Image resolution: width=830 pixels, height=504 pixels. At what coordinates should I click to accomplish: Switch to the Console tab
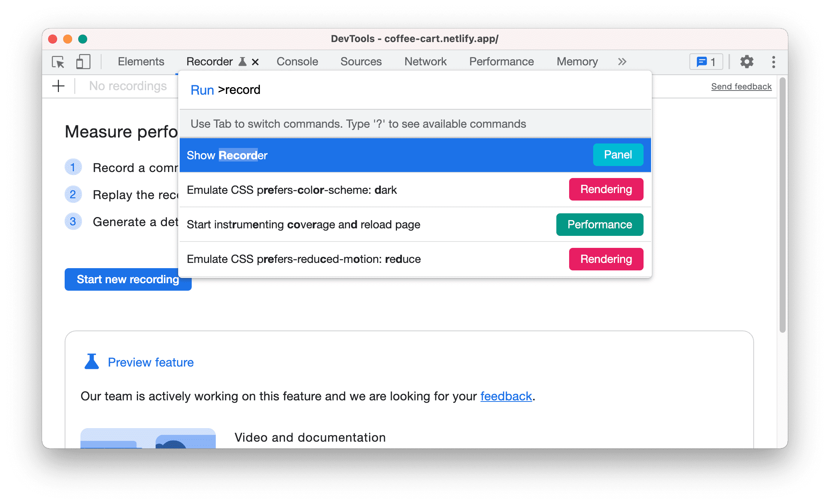point(297,61)
